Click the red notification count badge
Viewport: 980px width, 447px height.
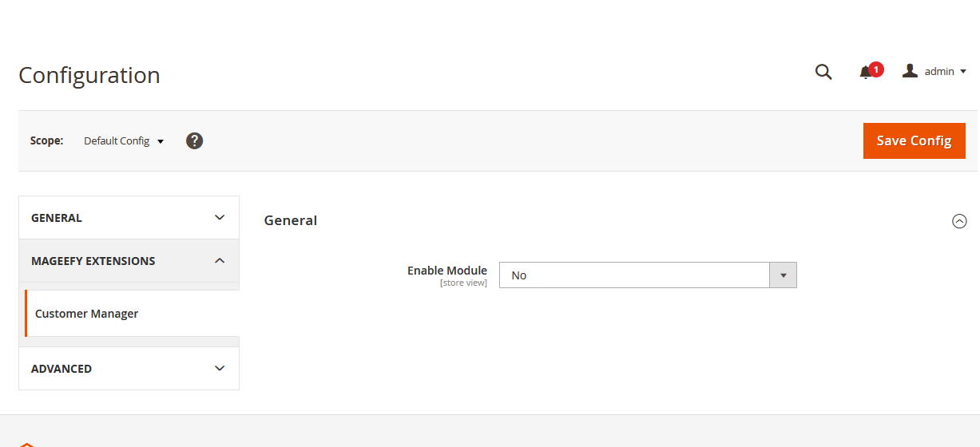pos(876,69)
